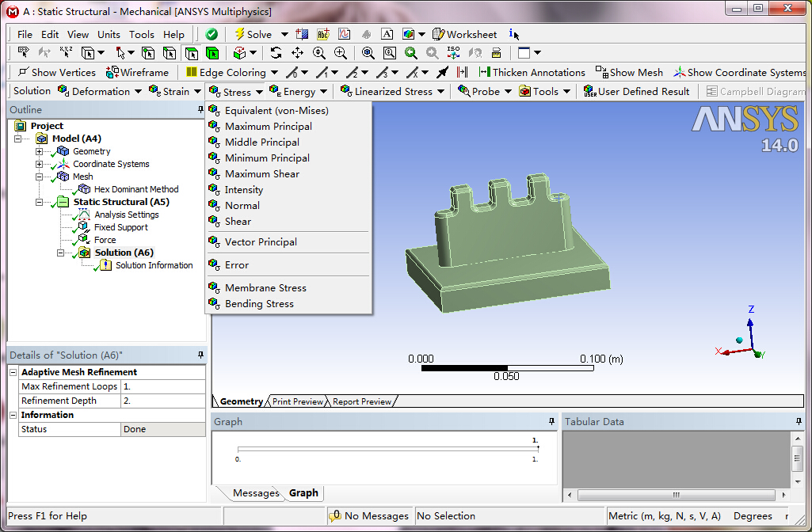Click the Zoom to Fit icon
Viewport: 812px width, 532px height.
click(x=368, y=51)
